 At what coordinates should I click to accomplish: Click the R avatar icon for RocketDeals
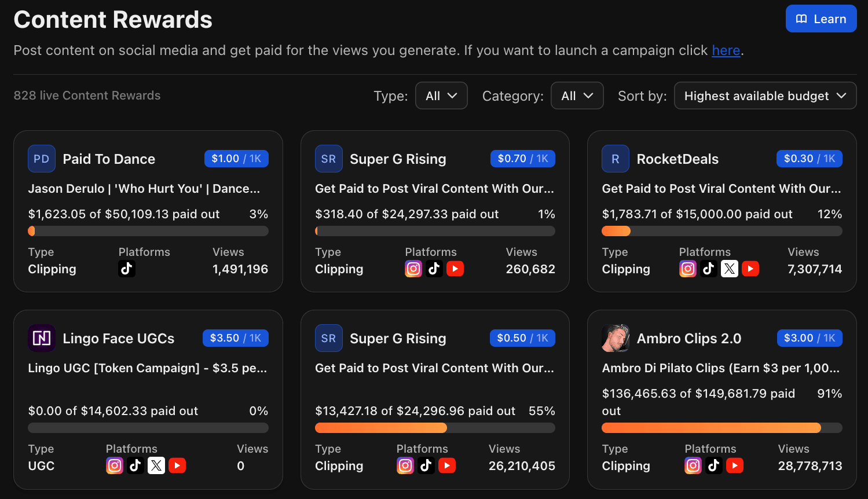pyautogui.click(x=616, y=159)
